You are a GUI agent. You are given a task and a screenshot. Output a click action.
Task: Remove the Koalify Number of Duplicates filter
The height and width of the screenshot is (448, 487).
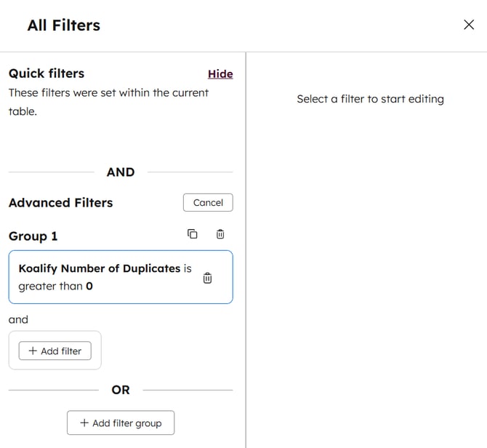coord(207,278)
